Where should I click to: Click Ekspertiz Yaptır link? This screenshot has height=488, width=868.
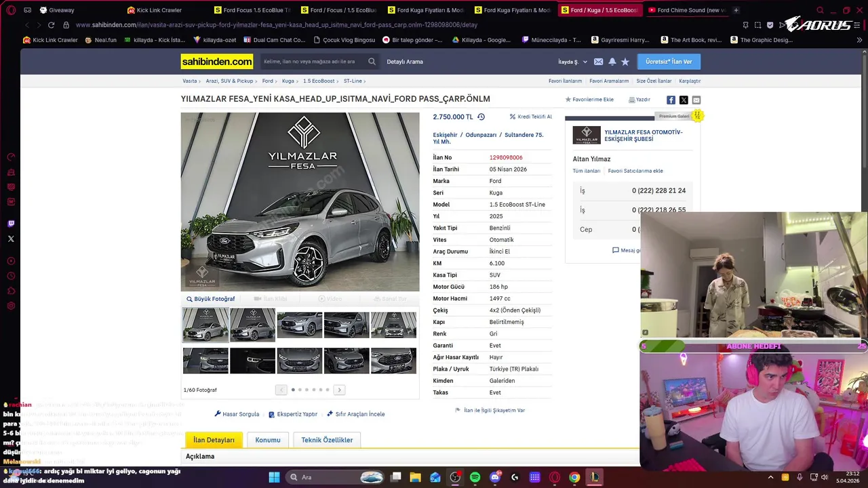tap(293, 414)
